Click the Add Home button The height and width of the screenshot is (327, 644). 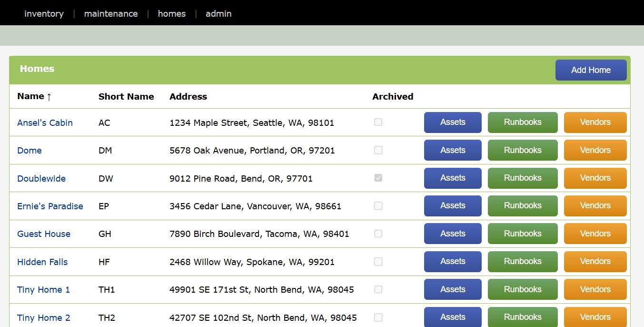coord(591,70)
